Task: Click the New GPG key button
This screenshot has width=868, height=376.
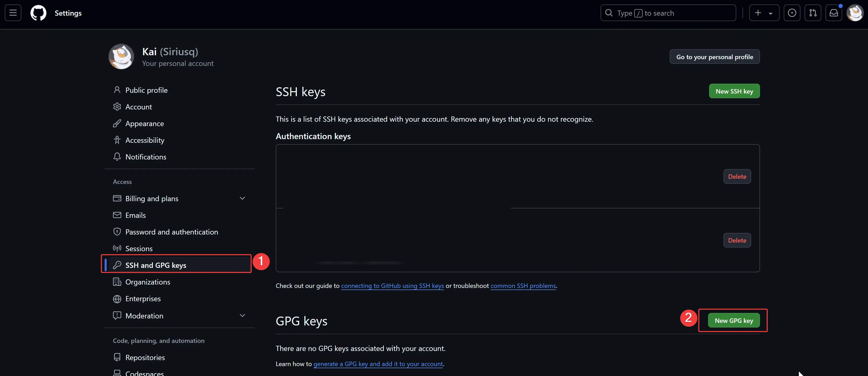Action: pyautogui.click(x=734, y=320)
